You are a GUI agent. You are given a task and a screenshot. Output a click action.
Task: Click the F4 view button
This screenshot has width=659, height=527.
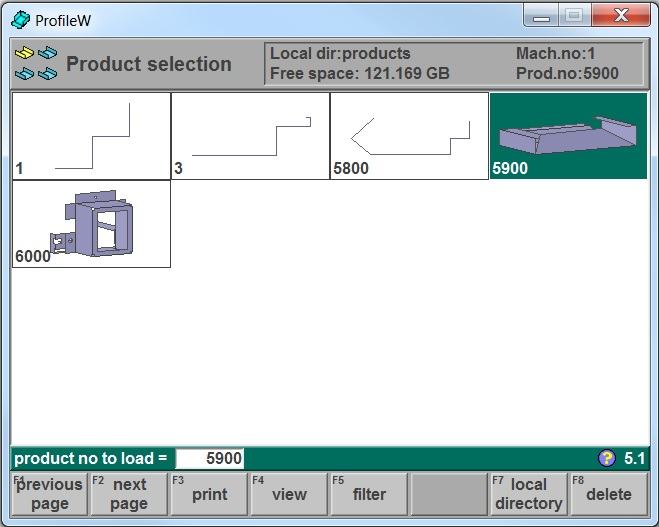tap(289, 494)
